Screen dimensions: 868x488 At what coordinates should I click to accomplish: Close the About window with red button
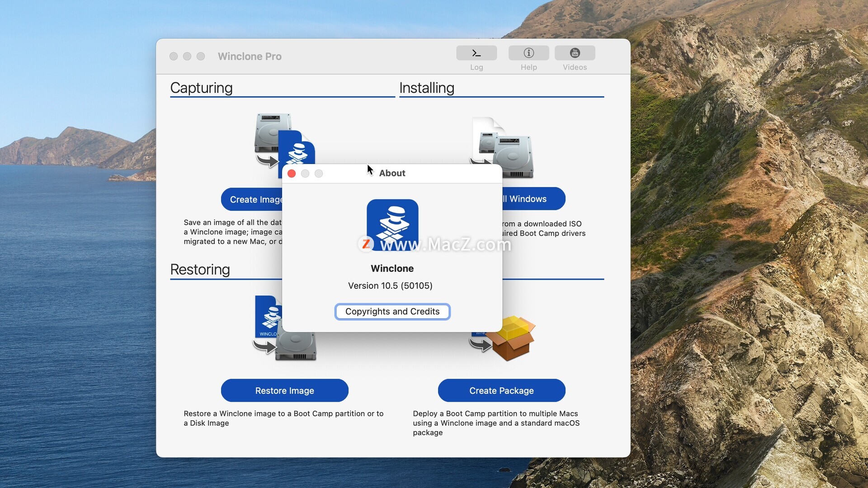click(292, 174)
